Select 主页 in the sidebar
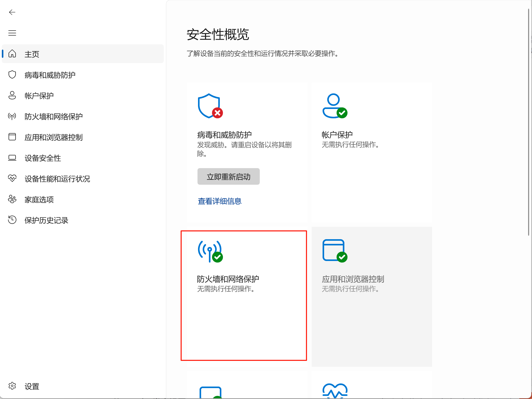This screenshot has height=399, width=532. [x=83, y=54]
